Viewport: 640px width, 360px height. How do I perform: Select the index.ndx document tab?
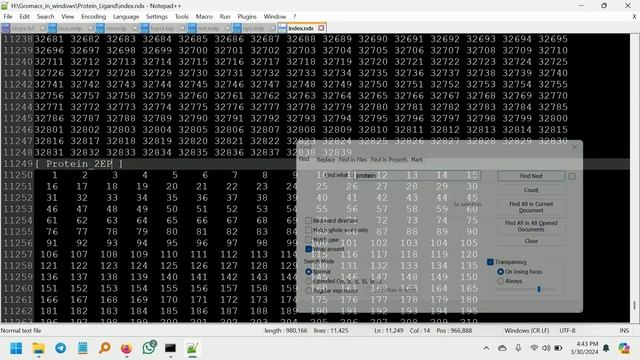[301, 28]
